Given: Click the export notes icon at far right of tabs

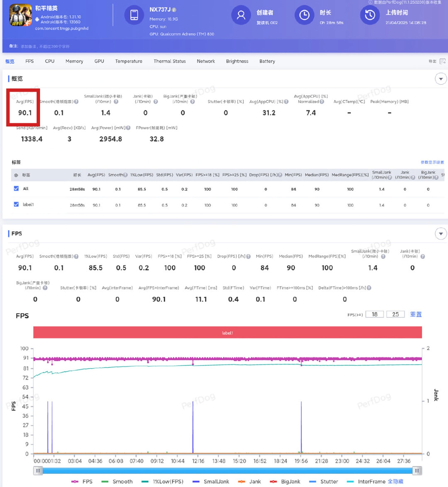Looking at the screenshot, I should [x=442, y=61].
